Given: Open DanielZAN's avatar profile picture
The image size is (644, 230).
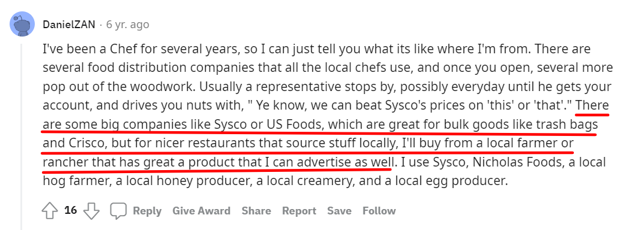Looking at the screenshot, I should click(22, 24).
